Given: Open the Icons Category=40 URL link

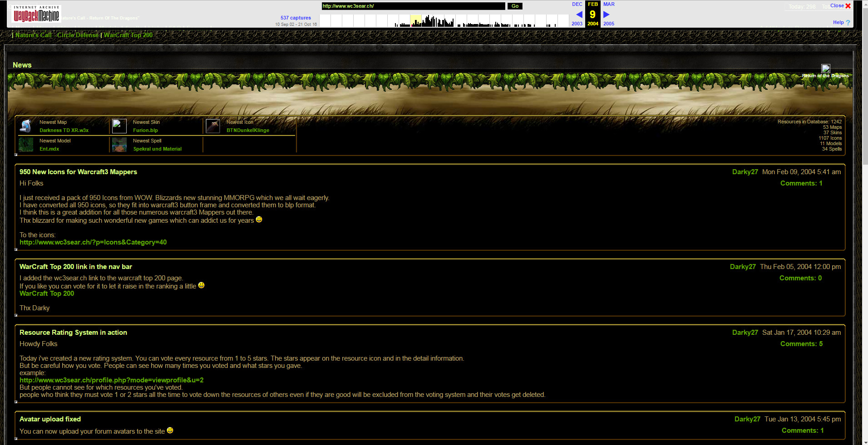Looking at the screenshot, I should click(93, 242).
